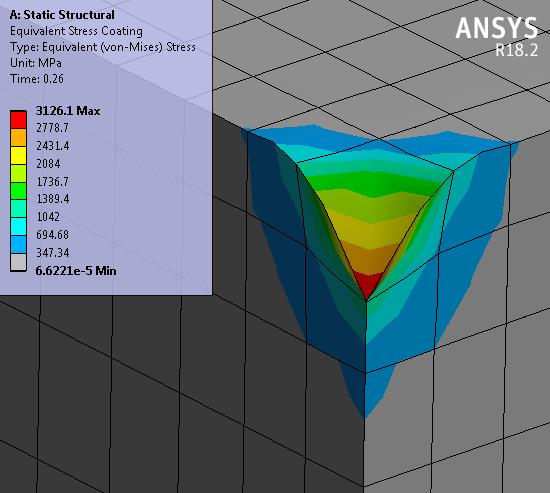Click the gray minimum legend band

coord(18,262)
